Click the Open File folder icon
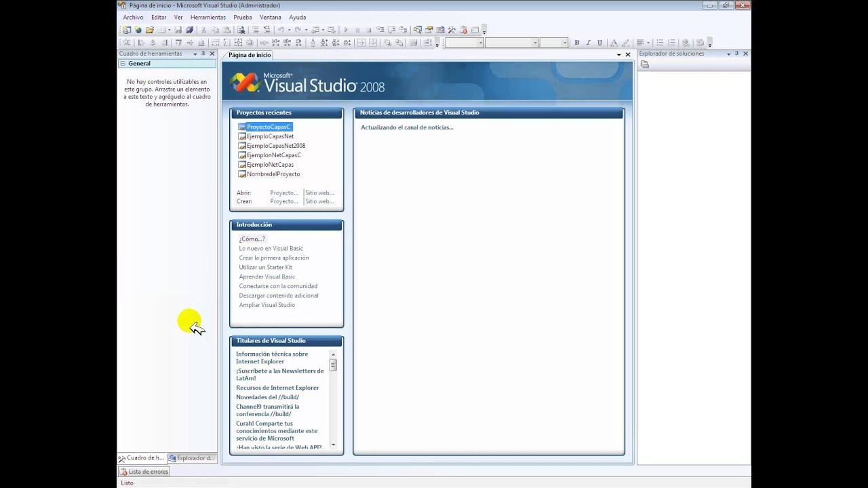The width and height of the screenshot is (868, 488). (x=150, y=30)
